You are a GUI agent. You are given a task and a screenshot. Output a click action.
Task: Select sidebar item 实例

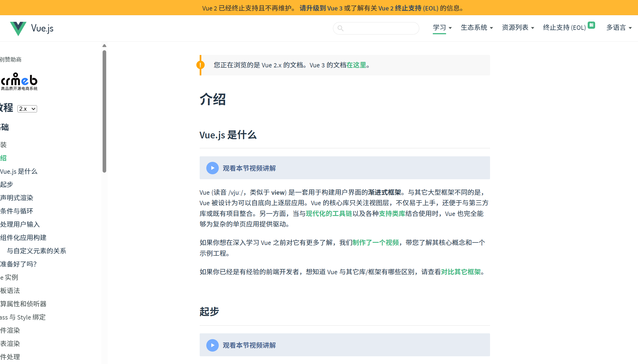(x=9, y=277)
